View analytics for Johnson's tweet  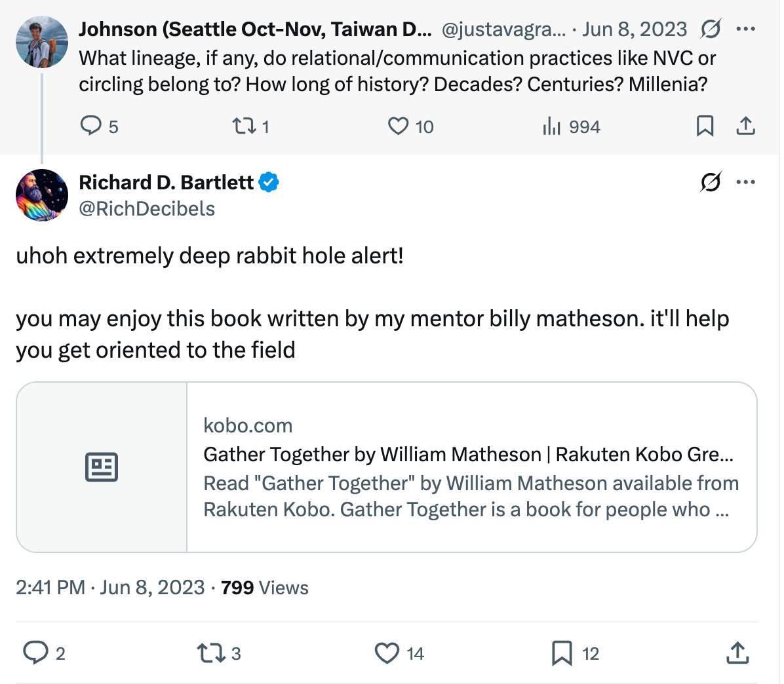click(x=552, y=126)
